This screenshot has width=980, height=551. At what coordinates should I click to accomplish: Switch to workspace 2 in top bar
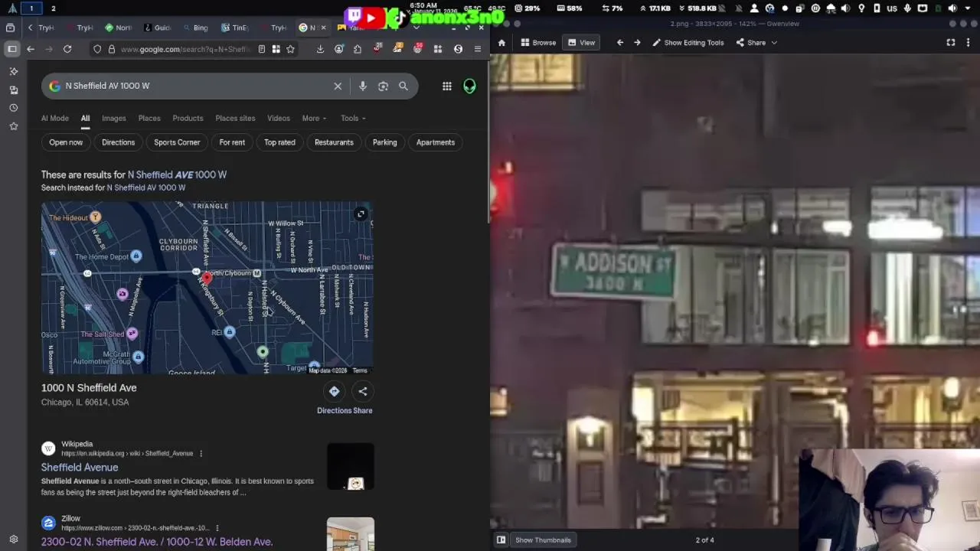click(53, 8)
